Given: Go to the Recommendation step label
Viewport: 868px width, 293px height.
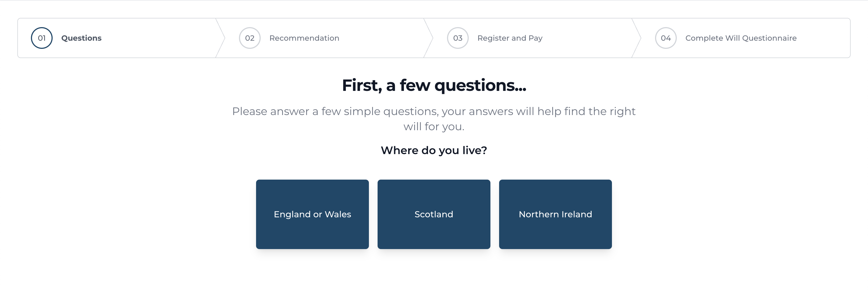Looking at the screenshot, I should [304, 38].
